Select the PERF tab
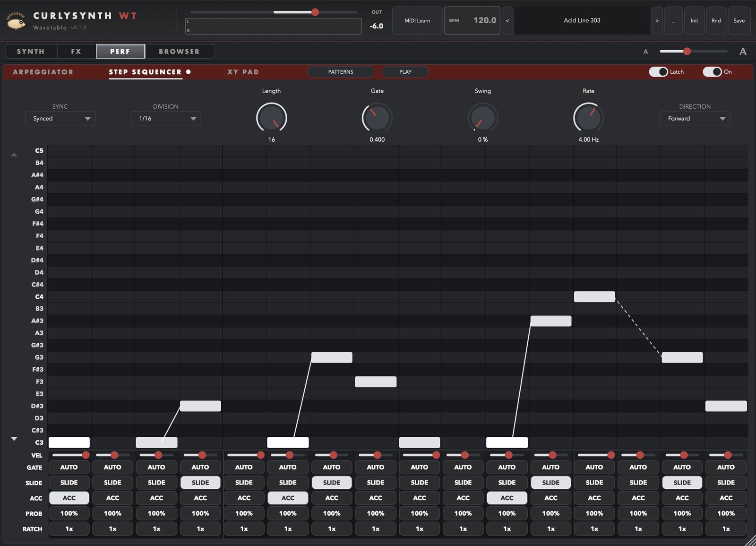Screen dimensions: 756x546 point(120,52)
